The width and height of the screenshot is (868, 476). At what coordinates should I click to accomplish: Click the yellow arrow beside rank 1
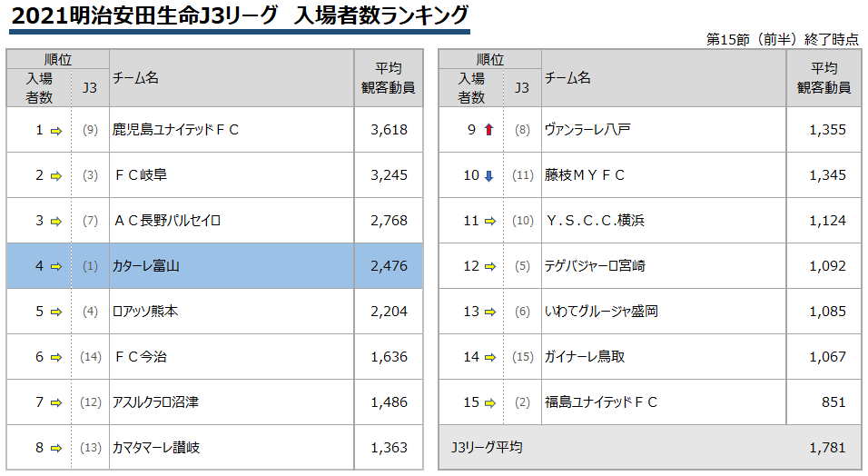(x=56, y=132)
